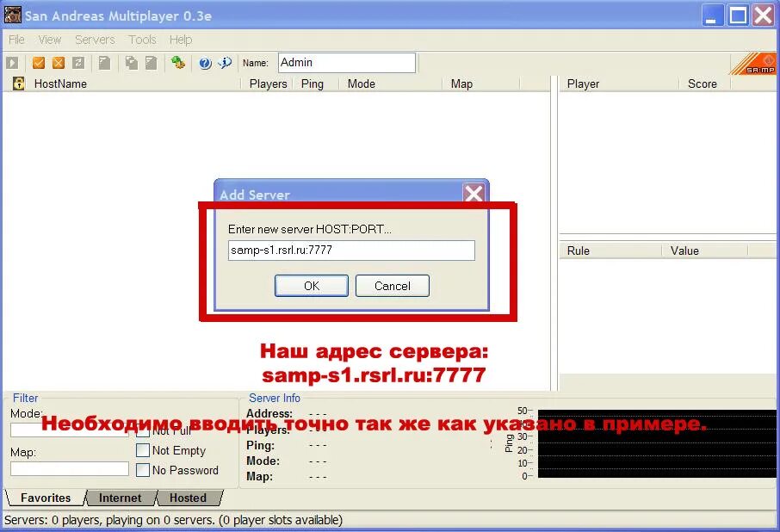Toggle the Not Full filter checkbox

point(143,430)
